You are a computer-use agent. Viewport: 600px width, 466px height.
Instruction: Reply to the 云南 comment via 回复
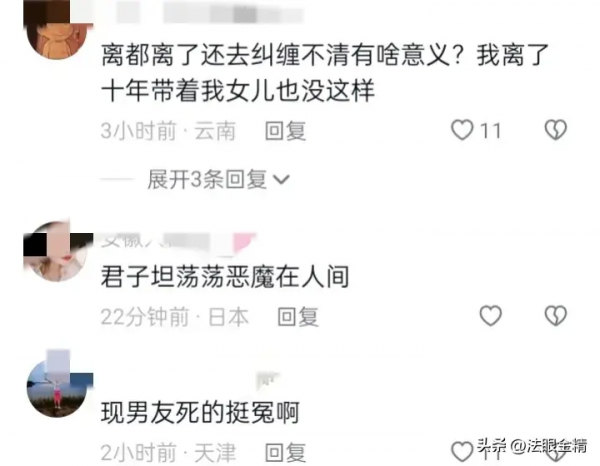click(285, 131)
